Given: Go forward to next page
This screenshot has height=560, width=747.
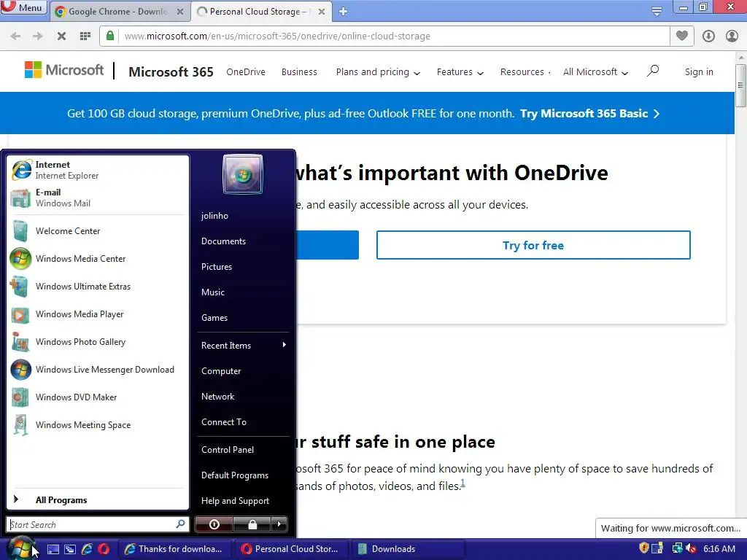Looking at the screenshot, I should pos(38,36).
